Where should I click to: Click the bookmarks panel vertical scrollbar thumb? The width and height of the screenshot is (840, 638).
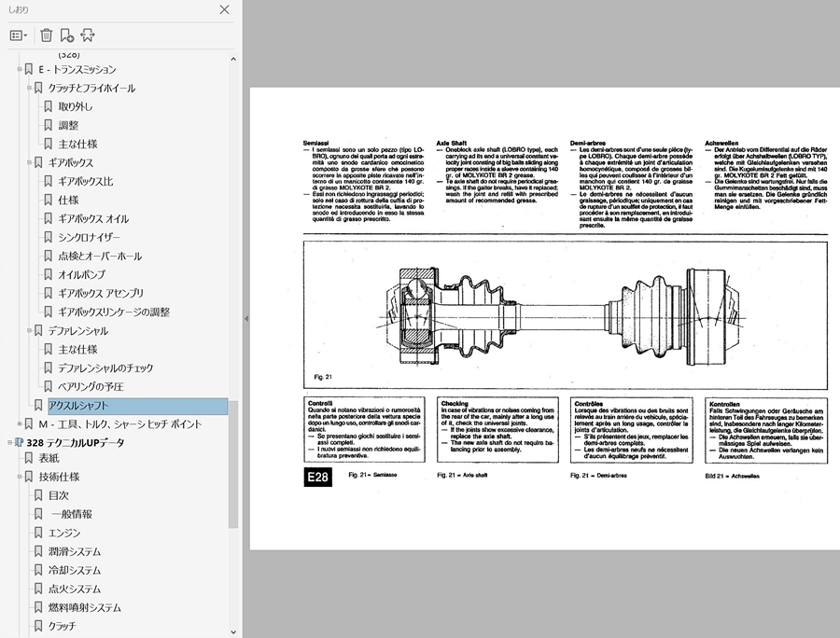point(233,464)
